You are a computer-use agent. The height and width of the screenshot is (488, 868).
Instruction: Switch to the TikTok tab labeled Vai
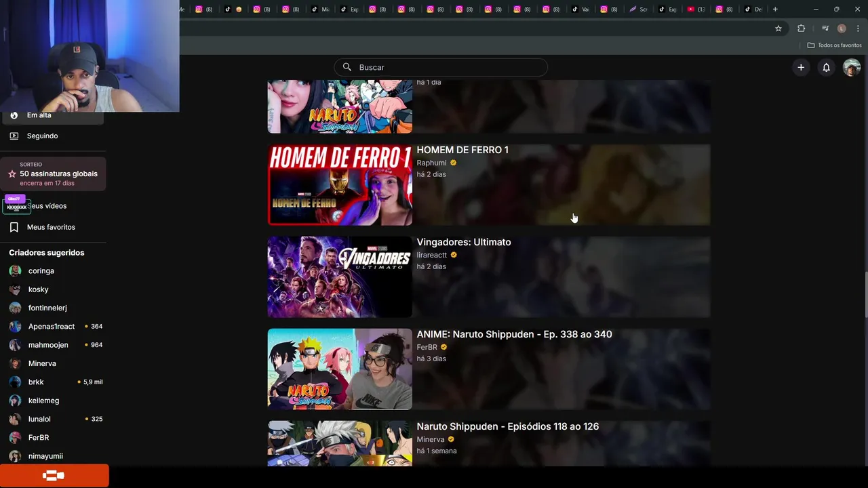point(580,9)
